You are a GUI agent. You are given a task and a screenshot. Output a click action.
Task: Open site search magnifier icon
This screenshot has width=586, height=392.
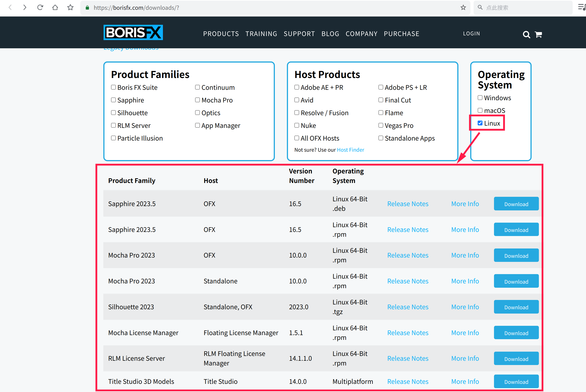(526, 34)
